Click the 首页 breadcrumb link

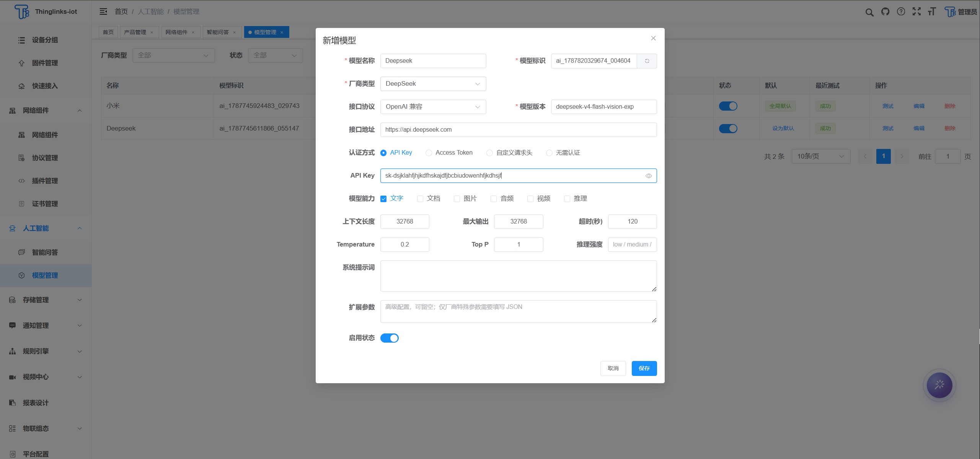point(121,12)
